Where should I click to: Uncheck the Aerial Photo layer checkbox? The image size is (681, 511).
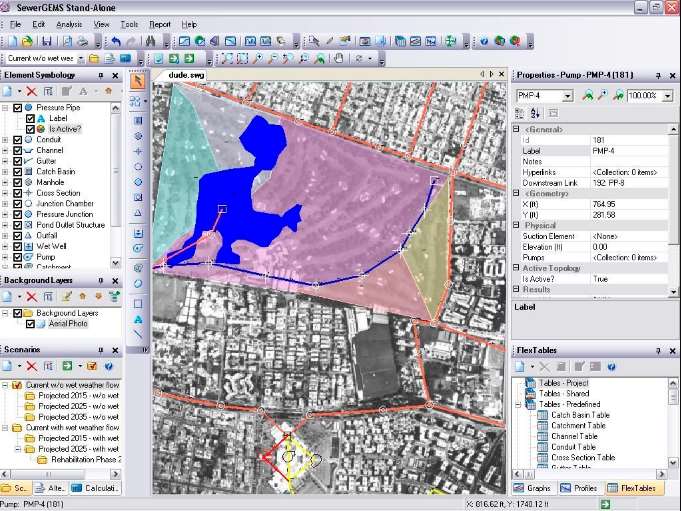click(x=30, y=326)
